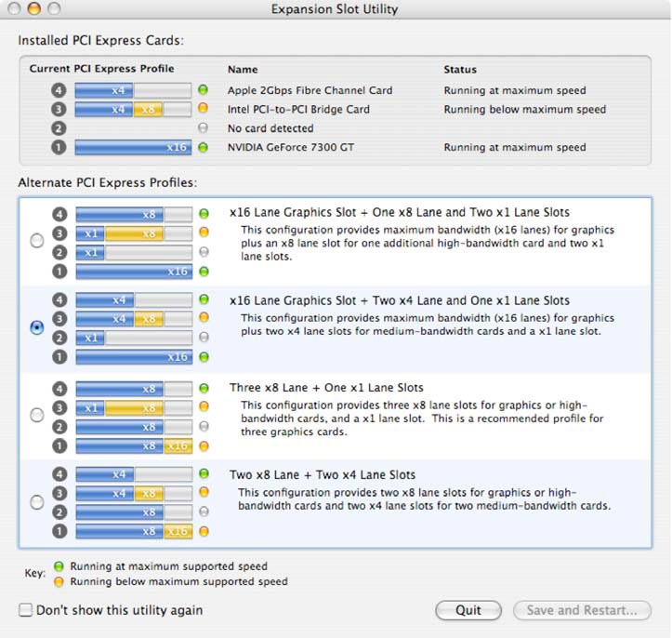672x638 pixels.
Task: Select the Three x8 Lane + One x1 profile
Action: [37, 415]
